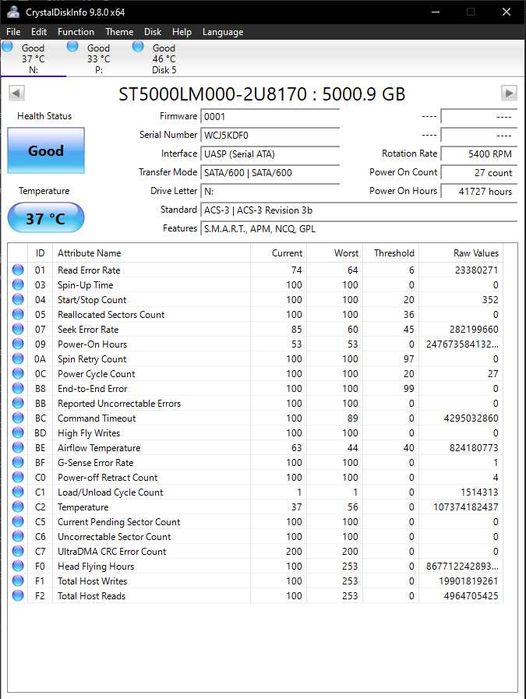Open the File menu
The height and width of the screenshot is (699, 526).
[13, 32]
